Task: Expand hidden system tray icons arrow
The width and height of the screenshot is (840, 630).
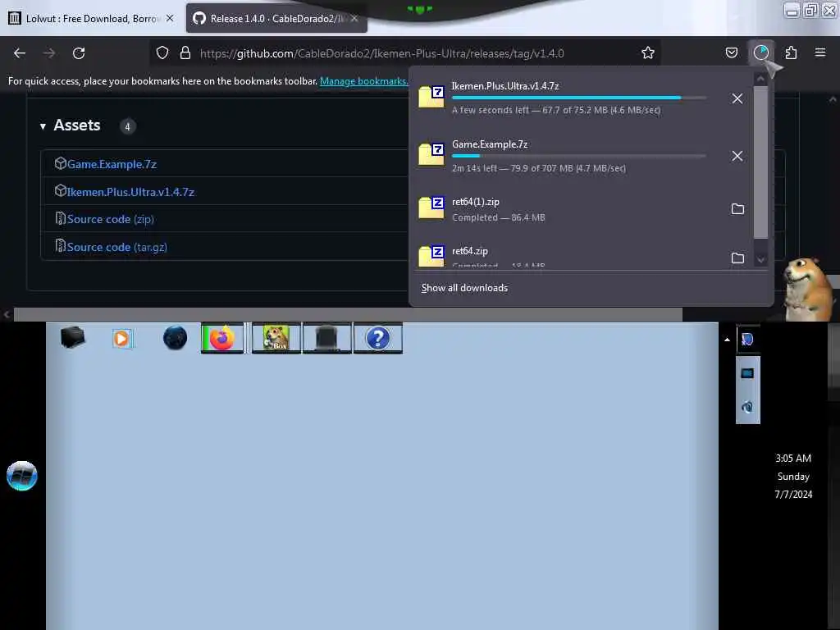Action: pyautogui.click(x=727, y=339)
